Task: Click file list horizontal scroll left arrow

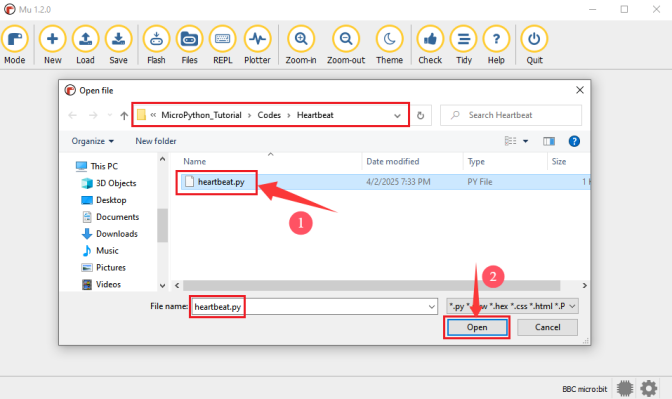Action: tap(177, 285)
